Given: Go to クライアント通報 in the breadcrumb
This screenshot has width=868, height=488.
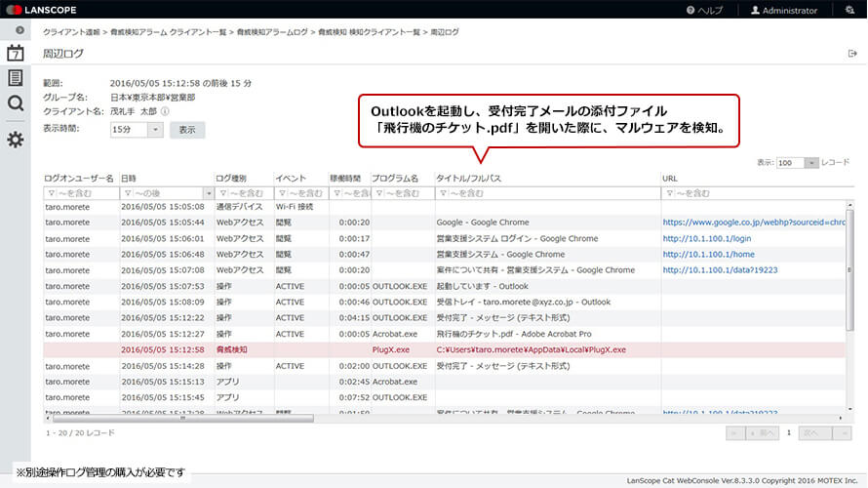Looking at the screenshot, I should pyautogui.click(x=71, y=32).
